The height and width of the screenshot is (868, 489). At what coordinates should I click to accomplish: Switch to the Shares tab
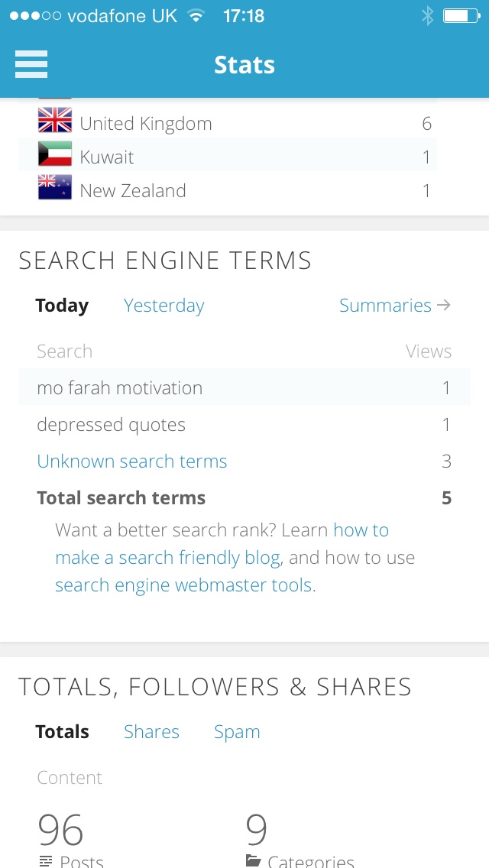(151, 732)
